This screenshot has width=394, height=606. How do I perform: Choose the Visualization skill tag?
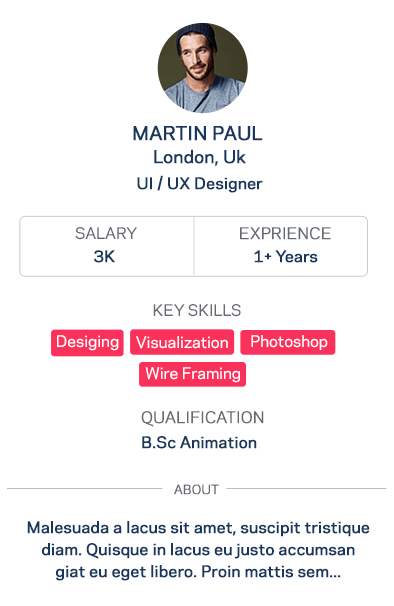182,342
